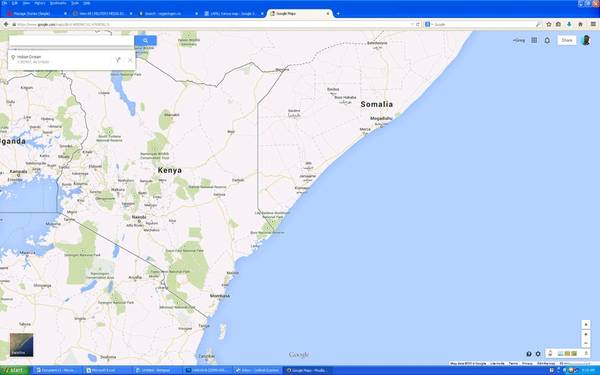Switch to Satellite view thumbnail

[x=21, y=345]
